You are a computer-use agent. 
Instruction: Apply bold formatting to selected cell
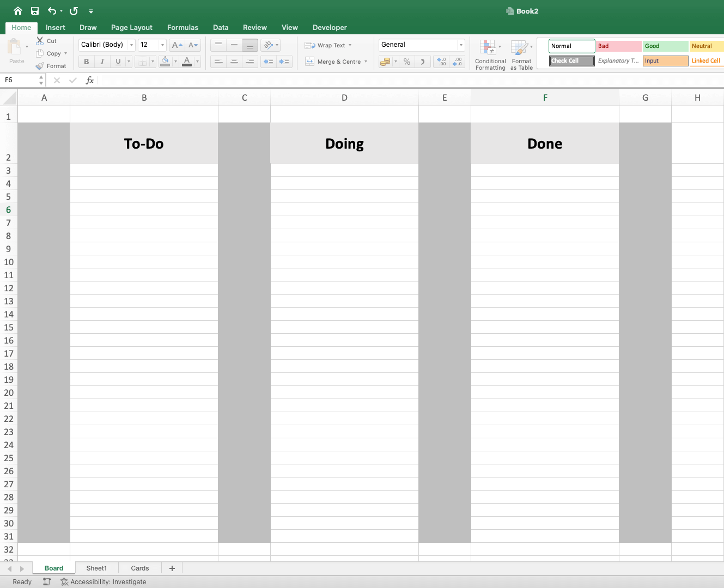[x=86, y=62]
